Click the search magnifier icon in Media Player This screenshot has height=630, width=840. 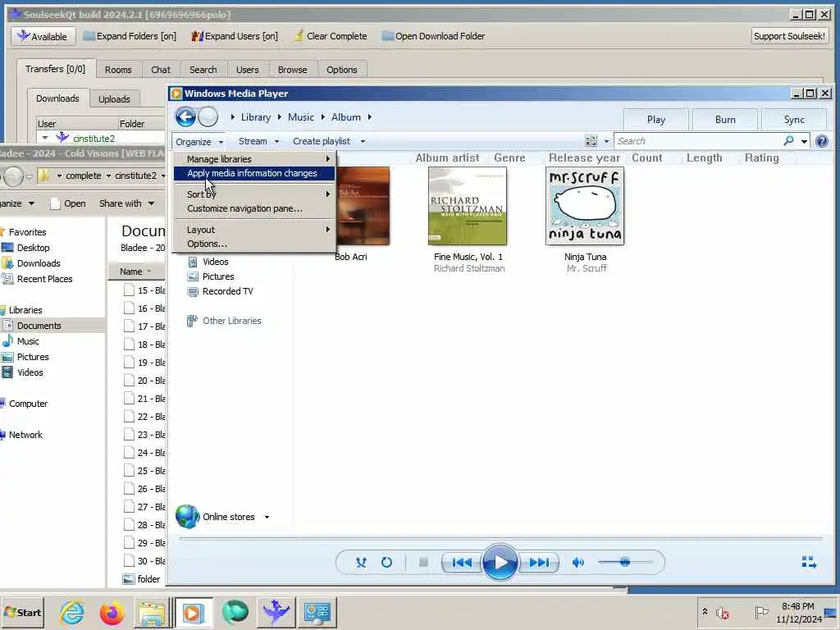coord(788,141)
